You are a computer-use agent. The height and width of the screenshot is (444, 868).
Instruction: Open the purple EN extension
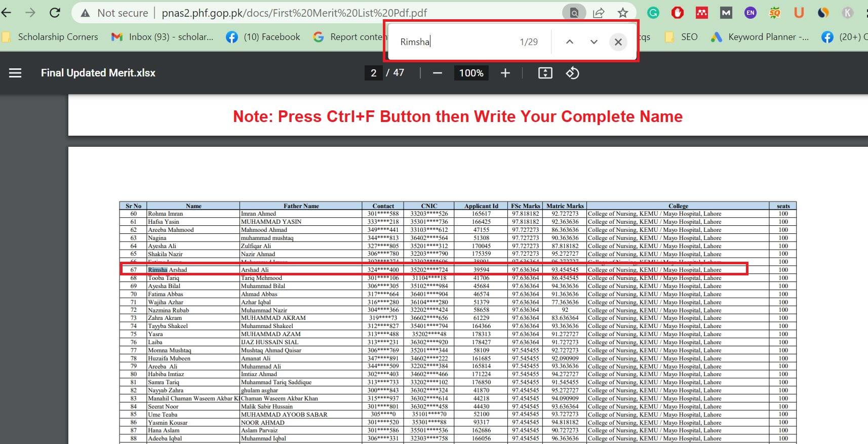tap(751, 13)
